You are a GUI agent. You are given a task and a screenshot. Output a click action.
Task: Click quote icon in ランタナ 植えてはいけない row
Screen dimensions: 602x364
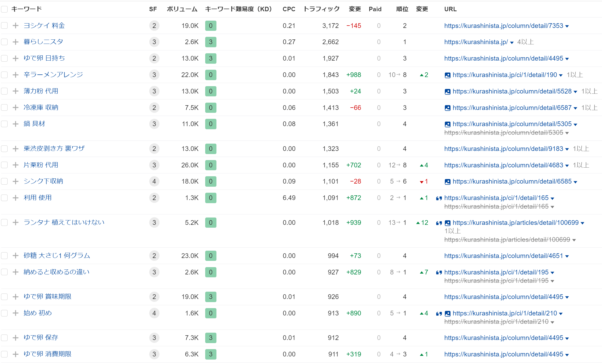(x=439, y=223)
